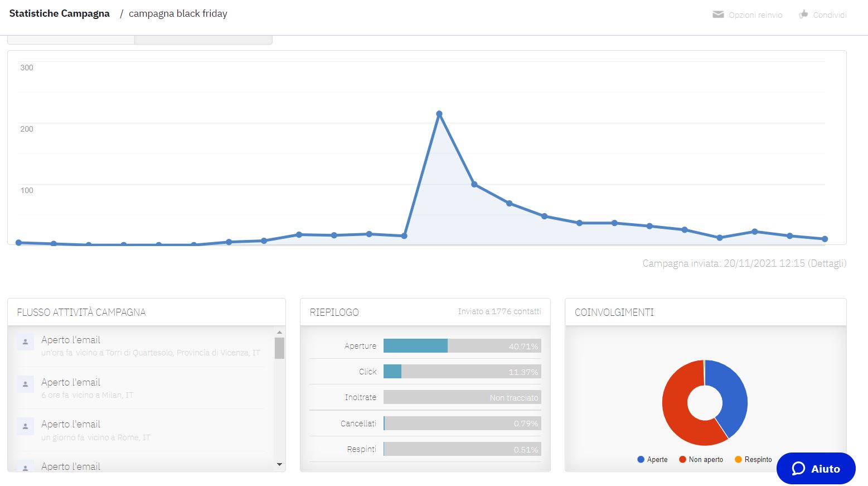Toggle Non aperto legend red dot
The height and width of the screenshot is (486, 868).
pyautogui.click(x=682, y=459)
